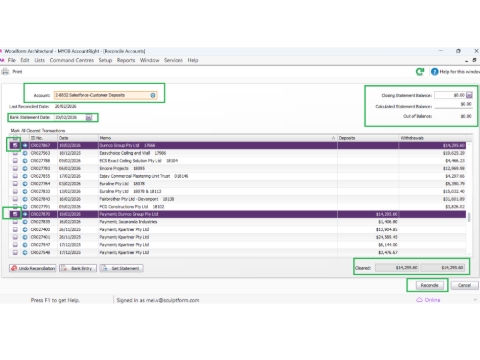Open detail arrow for Dumco Group Pty Ltd 17666

tap(25, 145)
